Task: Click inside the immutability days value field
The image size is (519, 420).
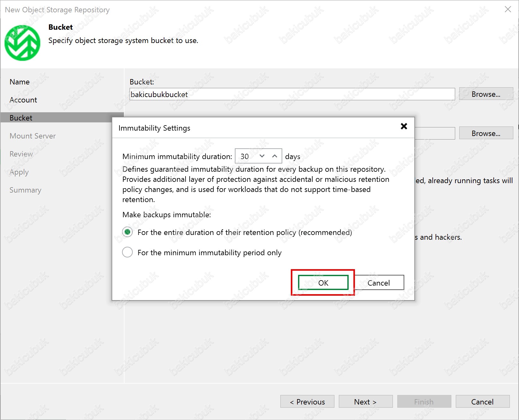Action: 245,156
